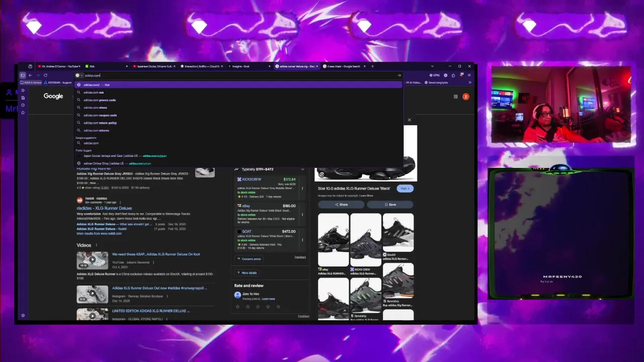Open the extensions puzzle icon

pos(453,75)
